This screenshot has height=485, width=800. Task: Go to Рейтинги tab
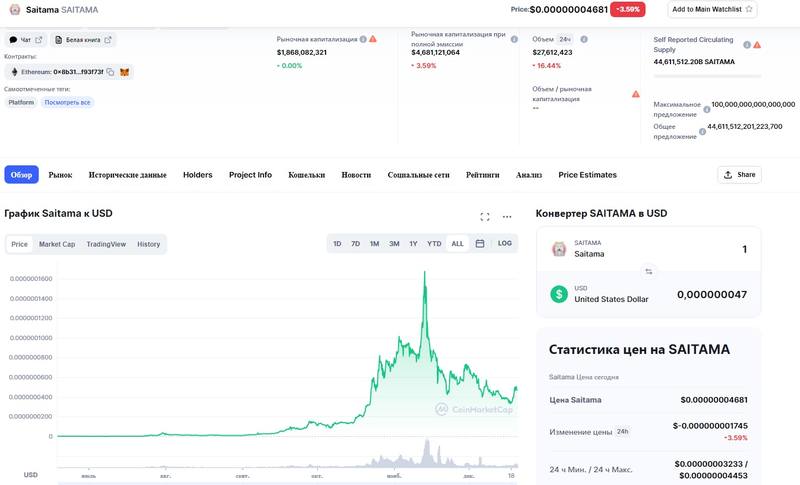point(483,175)
